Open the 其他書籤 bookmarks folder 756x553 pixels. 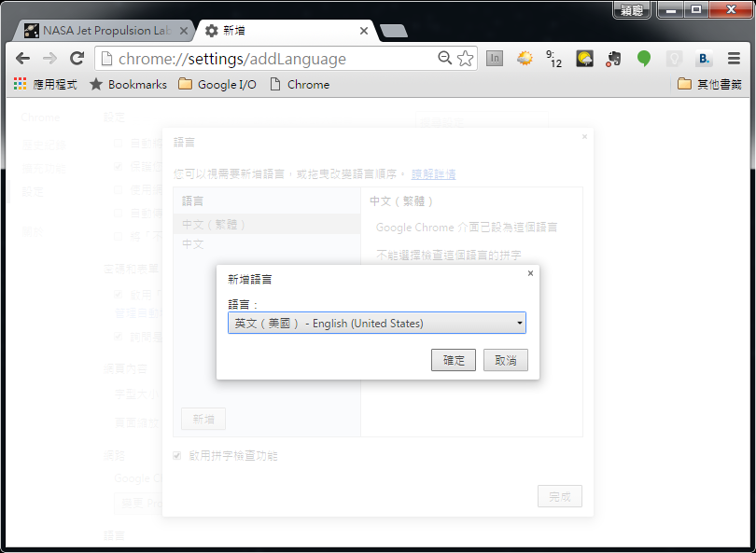point(709,84)
